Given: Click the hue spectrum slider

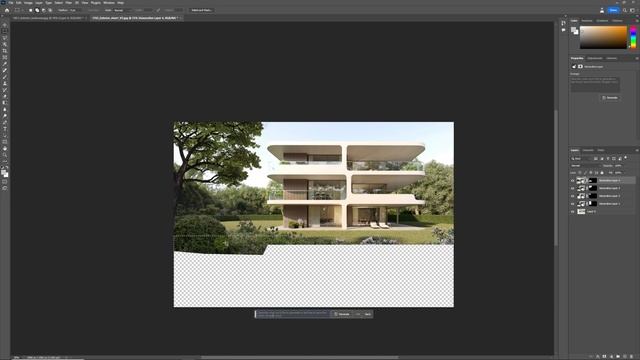Looking at the screenshot, I should pos(633,38).
